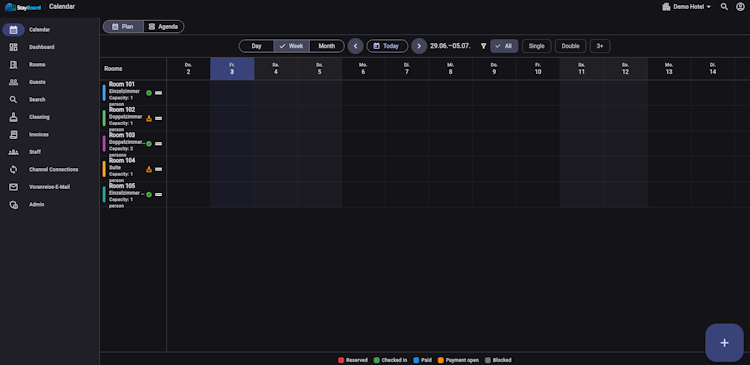Click the green clean-status icon for Room 103
This screenshot has height=365, width=750.
(x=149, y=144)
